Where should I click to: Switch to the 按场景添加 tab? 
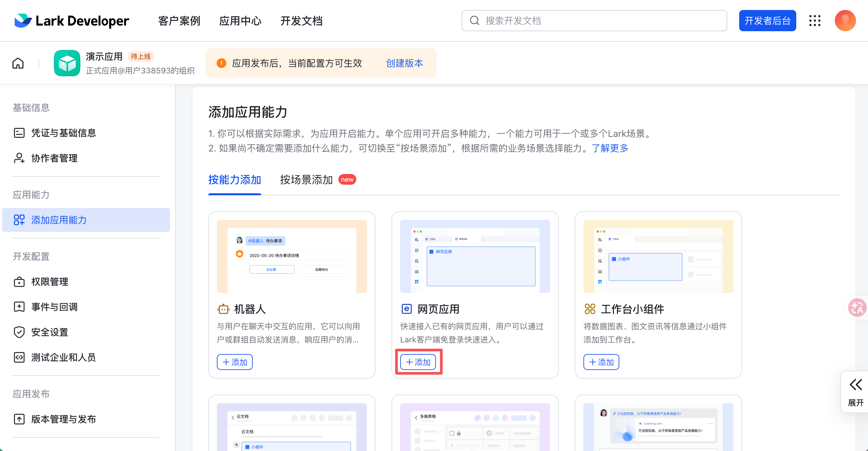click(x=306, y=180)
